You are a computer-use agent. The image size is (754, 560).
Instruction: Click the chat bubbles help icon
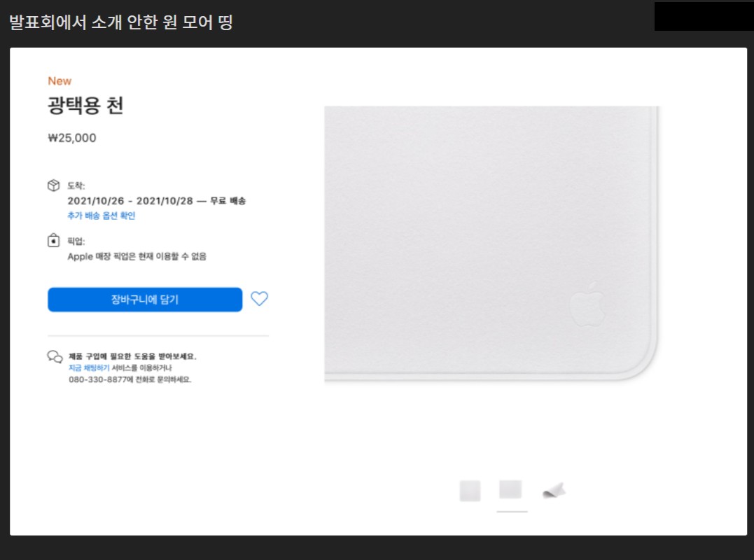[55, 357]
